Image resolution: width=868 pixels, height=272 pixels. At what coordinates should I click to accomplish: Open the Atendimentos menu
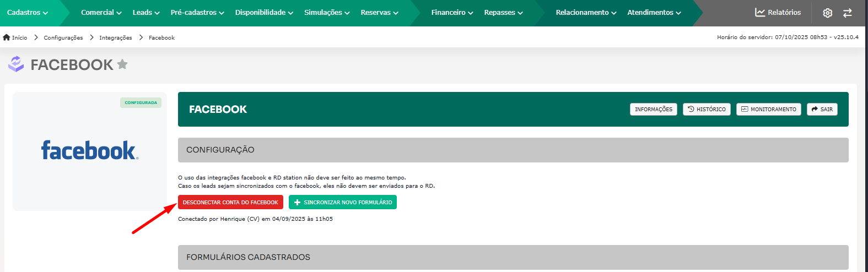[x=654, y=12]
